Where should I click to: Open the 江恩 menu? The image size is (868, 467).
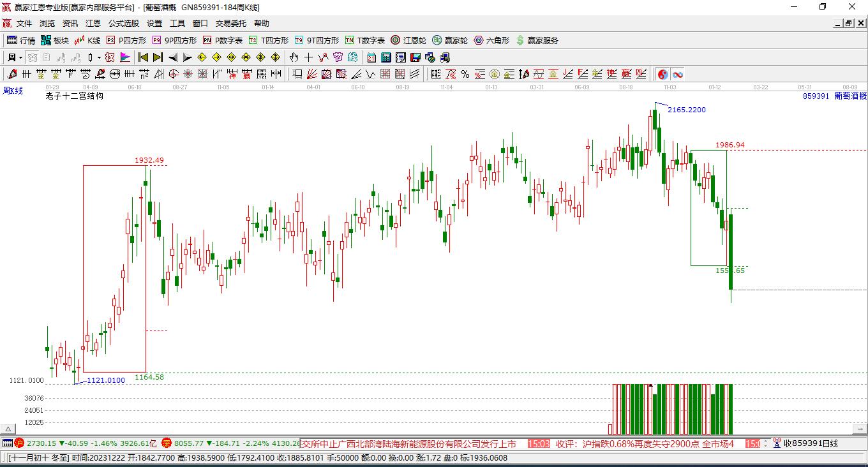coord(93,24)
